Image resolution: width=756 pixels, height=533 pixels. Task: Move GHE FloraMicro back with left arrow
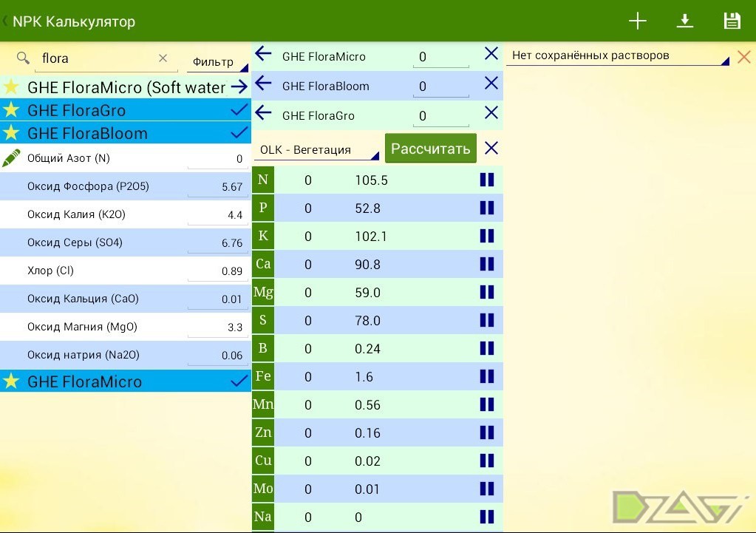click(263, 53)
